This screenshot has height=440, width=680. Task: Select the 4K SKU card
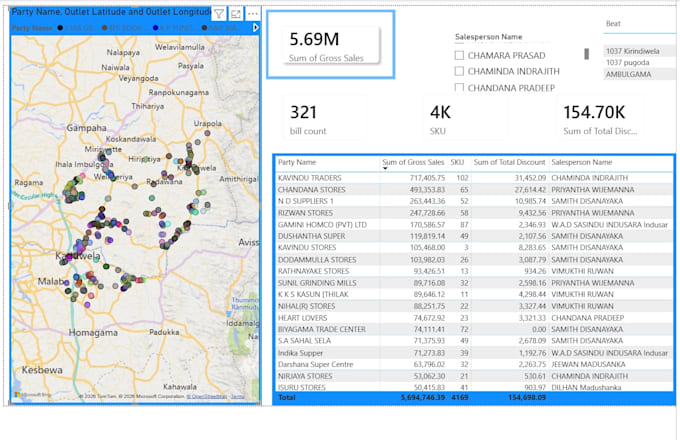click(465, 119)
